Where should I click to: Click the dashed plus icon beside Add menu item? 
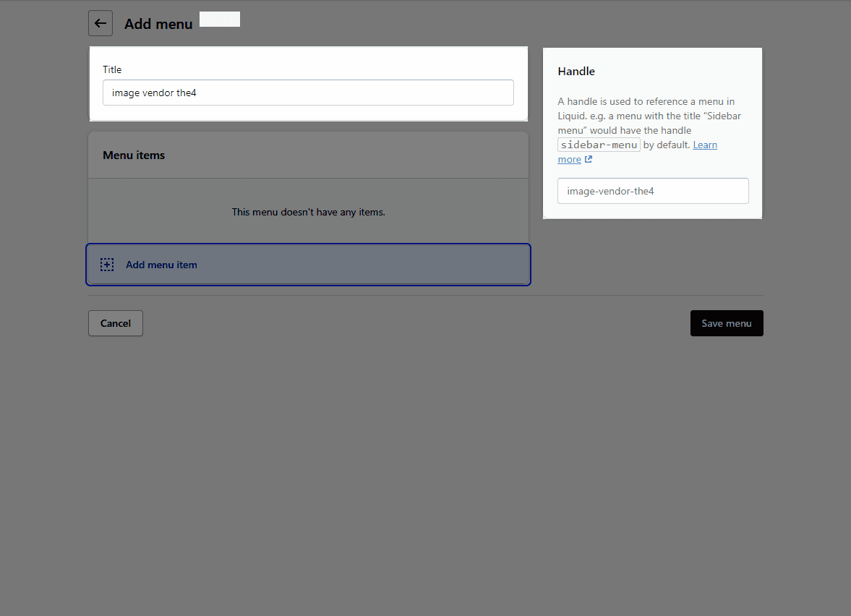[107, 265]
